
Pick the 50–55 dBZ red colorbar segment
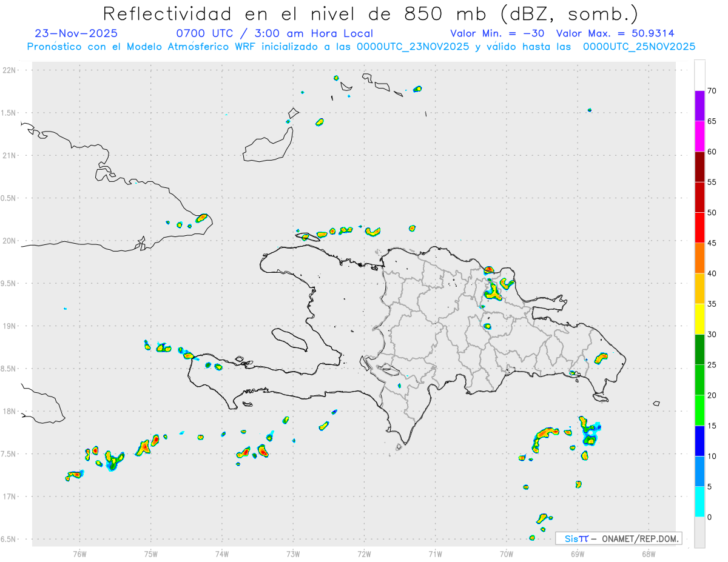[x=699, y=198]
